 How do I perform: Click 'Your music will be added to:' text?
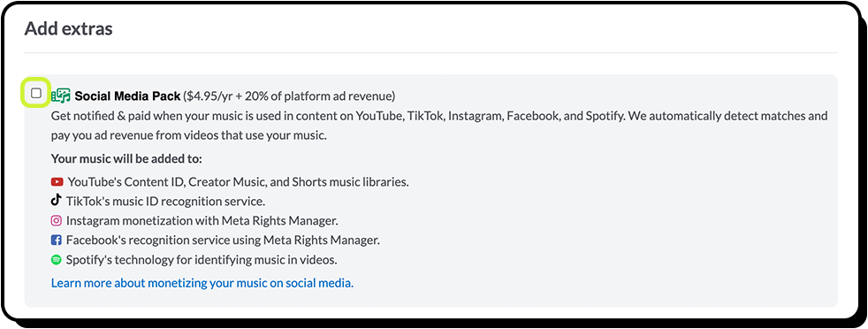[x=126, y=159]
